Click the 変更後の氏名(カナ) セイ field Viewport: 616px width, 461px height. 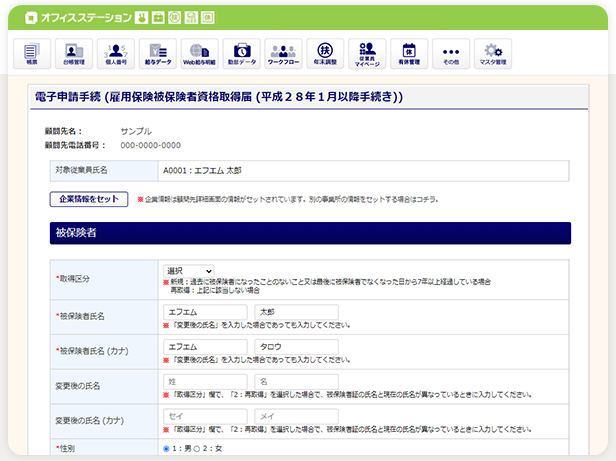[x=205, y=416]
